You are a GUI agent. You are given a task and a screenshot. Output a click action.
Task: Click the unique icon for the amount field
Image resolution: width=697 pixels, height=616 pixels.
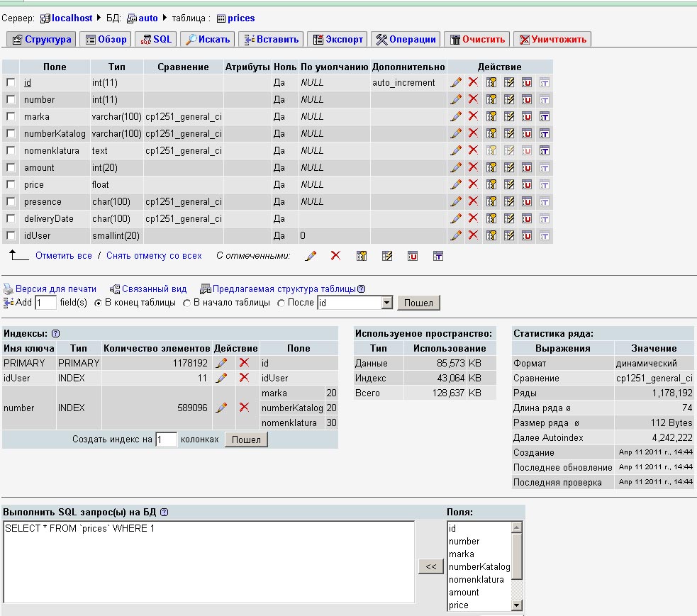pyautogui.click(x=528, y=167)
